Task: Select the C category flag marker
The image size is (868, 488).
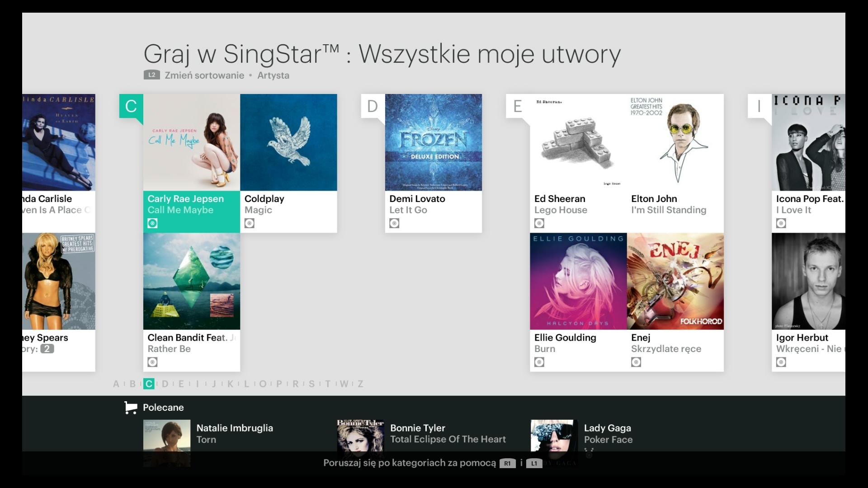Action: (x=131, y=106)
